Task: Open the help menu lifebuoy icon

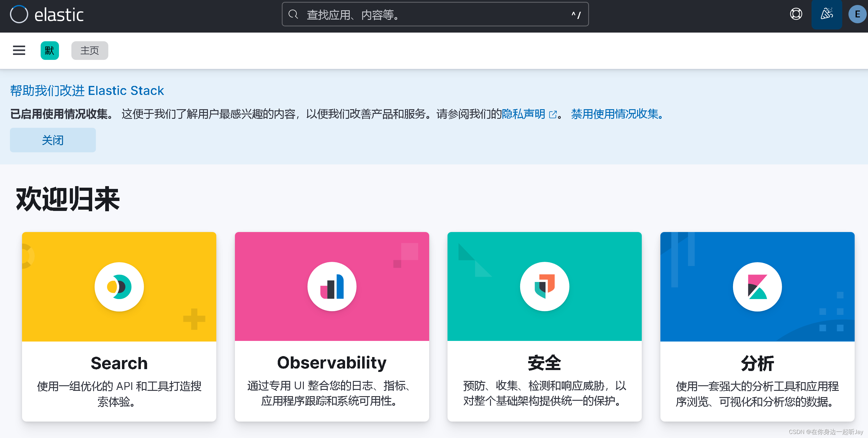Action: click(x=796, y=14)
